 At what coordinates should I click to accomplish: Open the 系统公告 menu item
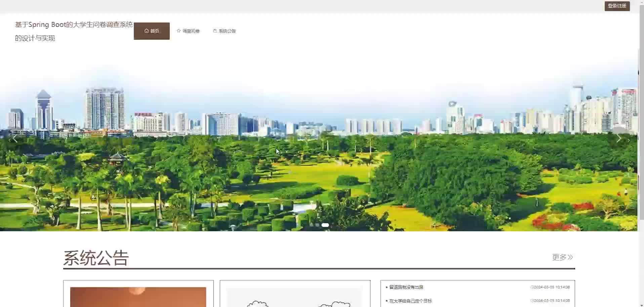[225, 31]
